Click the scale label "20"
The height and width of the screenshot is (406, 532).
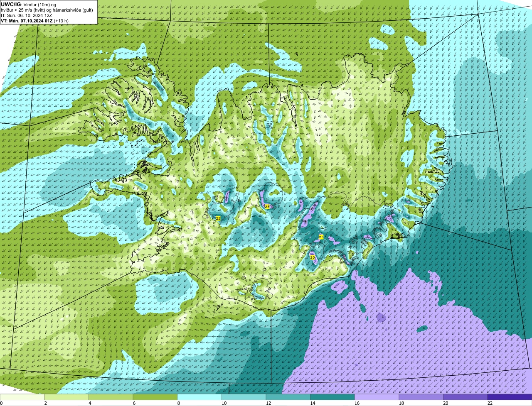(446, 403)
